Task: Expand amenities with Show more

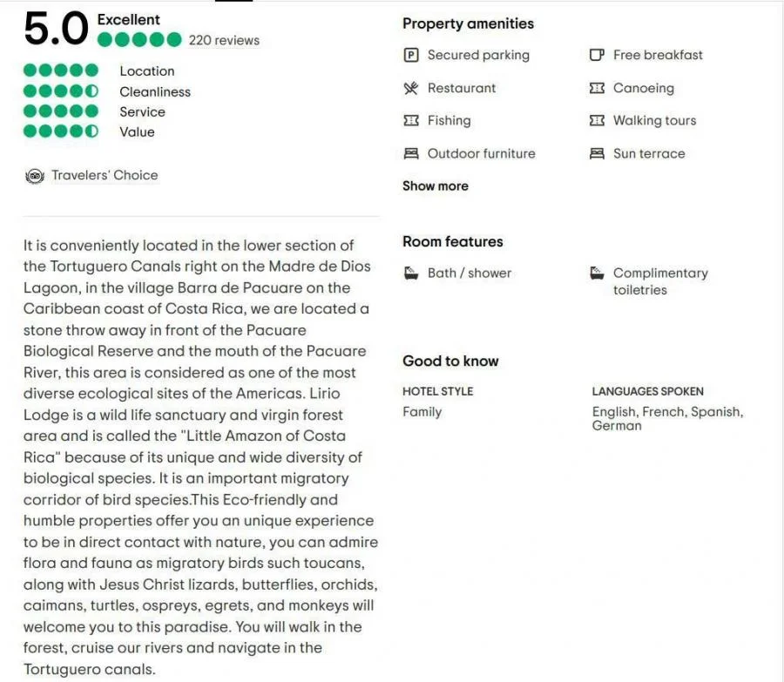Action: click(x=435, y=186)
